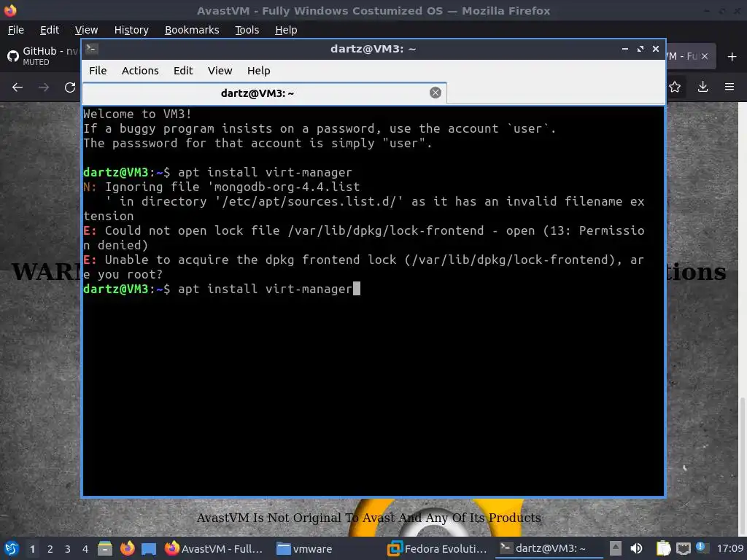Switch to Fedora Evolution taskbar entry
Viewport: 747px width, 560px height.
[437, 548]
